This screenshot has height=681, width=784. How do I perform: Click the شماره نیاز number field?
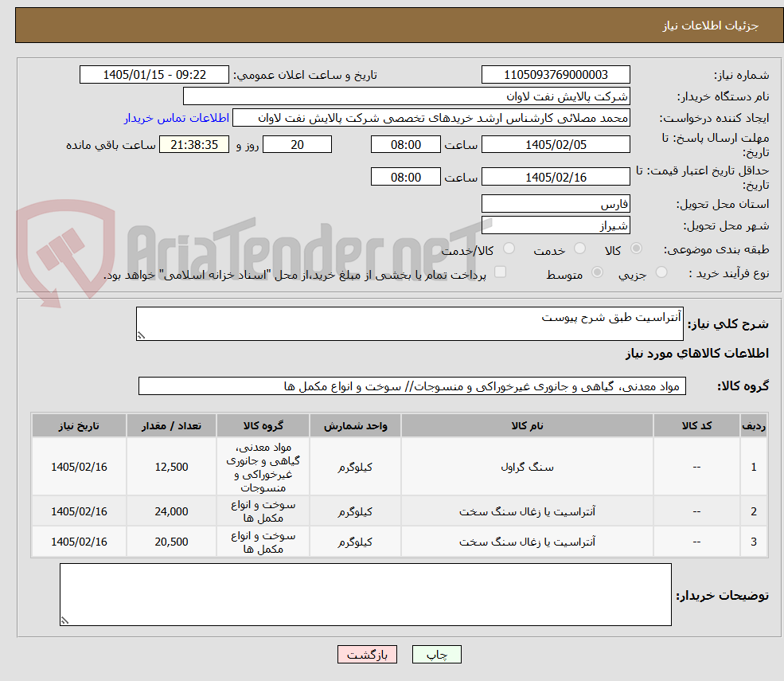coord(556,75)
